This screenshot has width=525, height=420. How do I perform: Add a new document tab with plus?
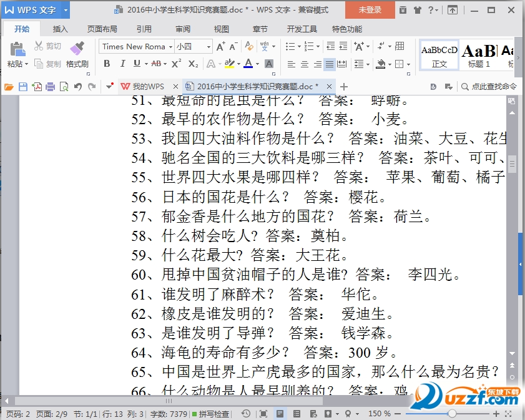(343, 87)
